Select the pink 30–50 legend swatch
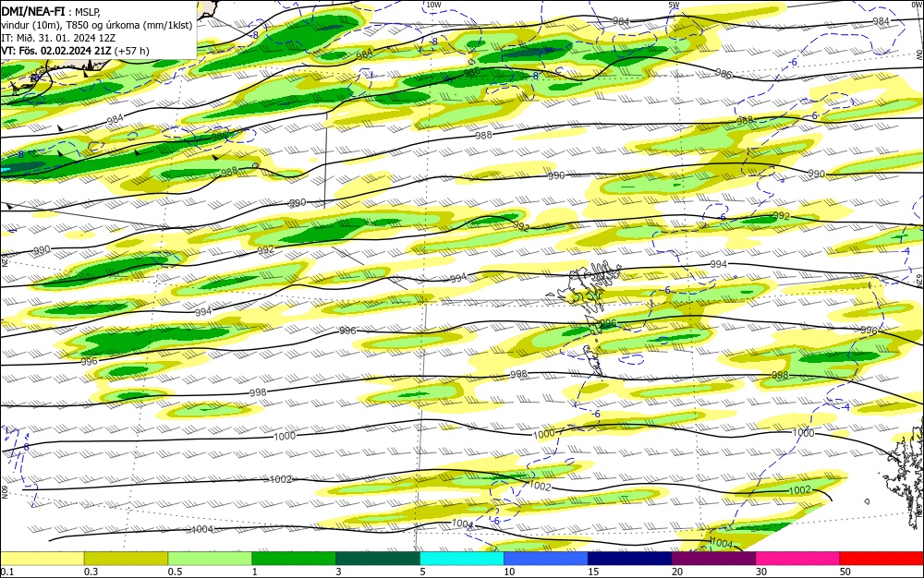The image size is (924, 578). (x=798, y=559)
